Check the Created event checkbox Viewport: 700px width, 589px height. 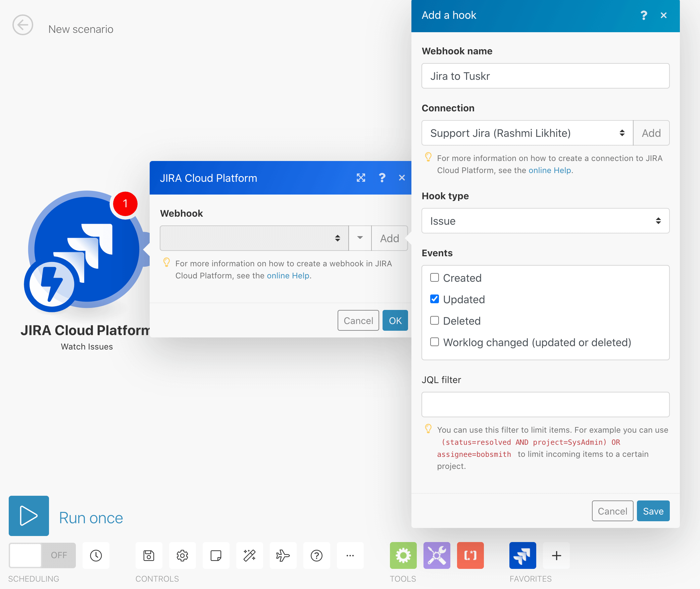(x=435, y=278)
